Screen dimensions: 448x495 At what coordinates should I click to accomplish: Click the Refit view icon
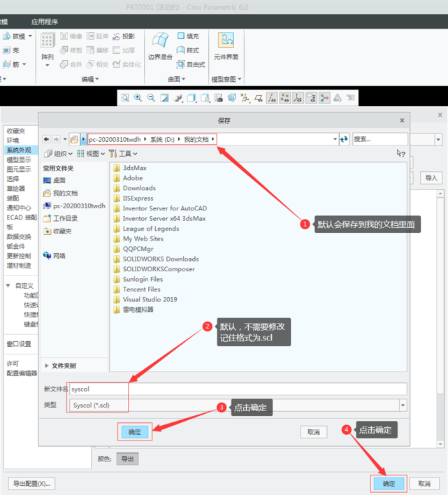[x=125, y=98]
